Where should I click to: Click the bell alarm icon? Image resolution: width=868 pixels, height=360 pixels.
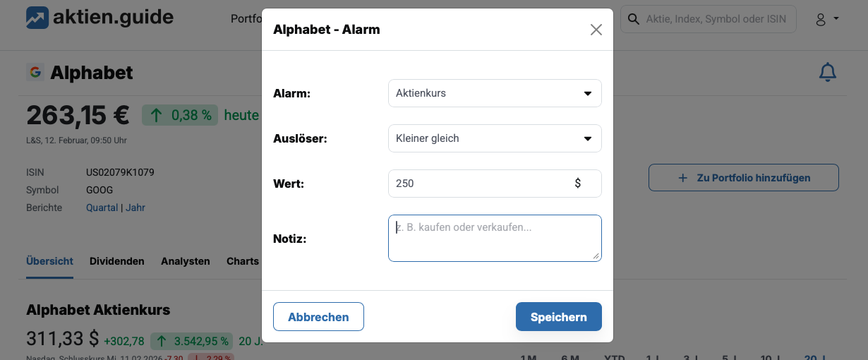click(827, 72)
